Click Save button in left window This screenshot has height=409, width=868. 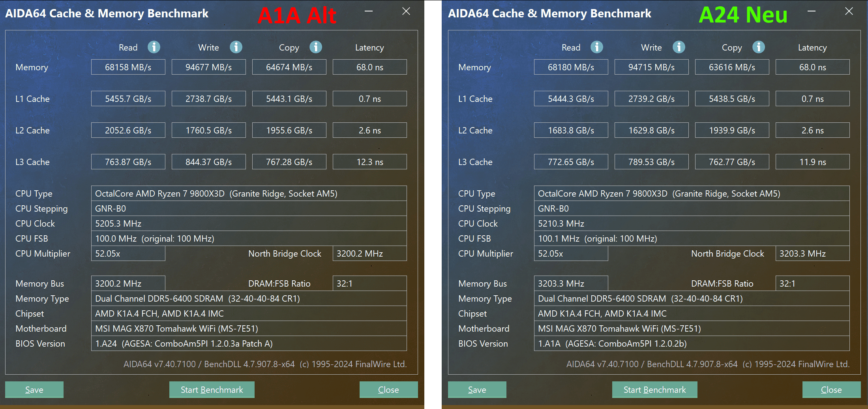(x=34, y=390)
